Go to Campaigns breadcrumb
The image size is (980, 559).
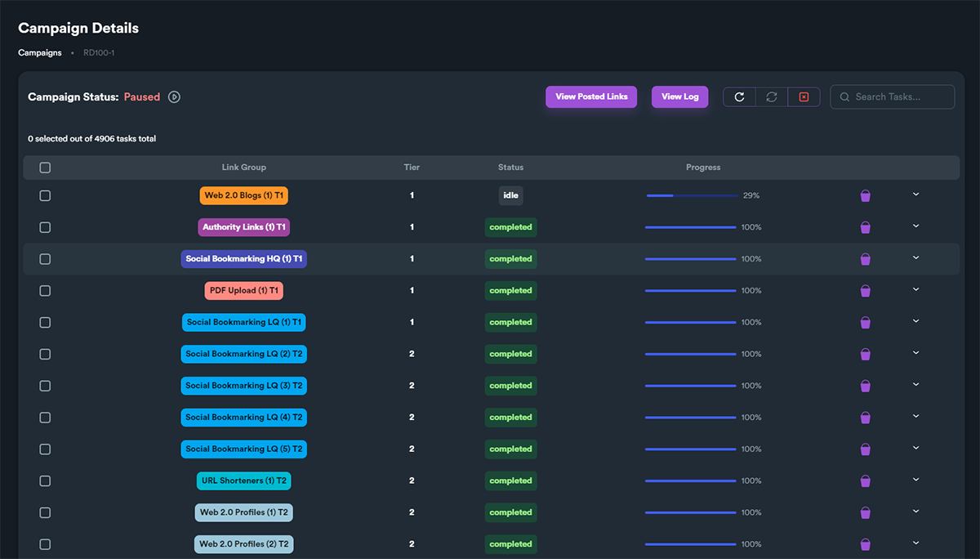(x=40, y=53)
